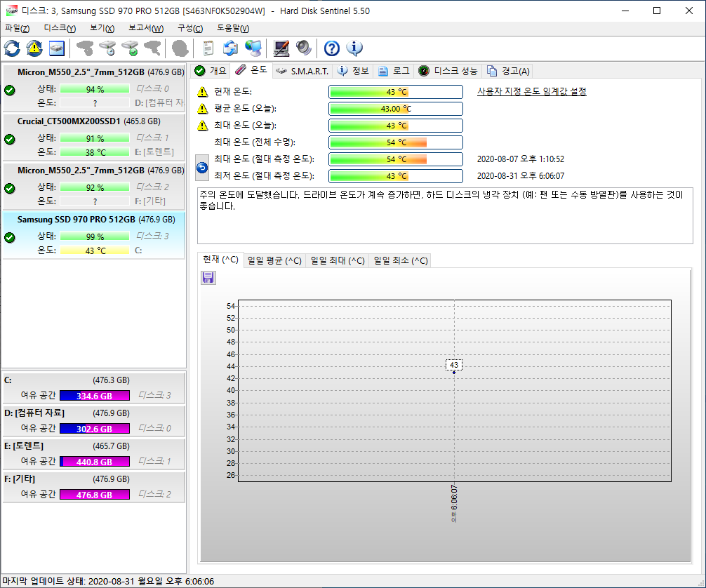Viewport: 706px width, 588px height.
Task: Click the refresh icon with yellow warning triangle
Action: point(34,48)
